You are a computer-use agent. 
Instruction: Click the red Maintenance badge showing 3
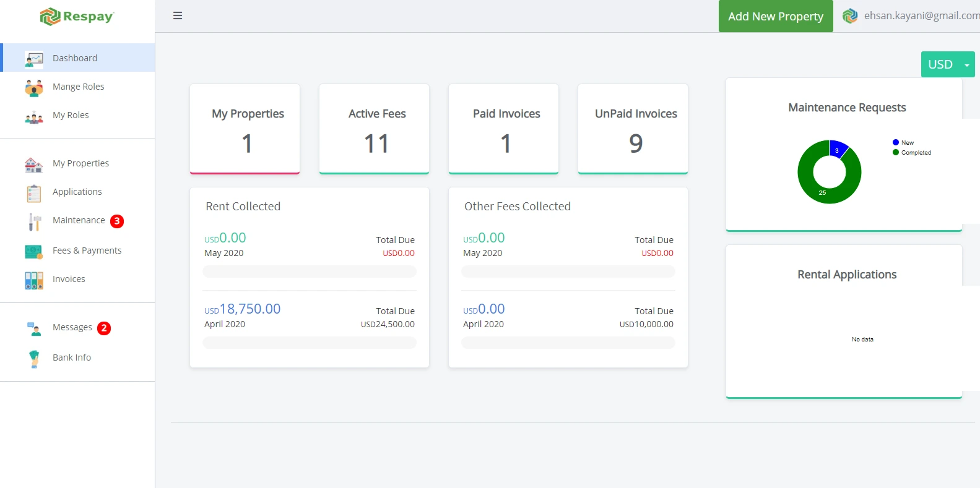click(x=117, y=221)
